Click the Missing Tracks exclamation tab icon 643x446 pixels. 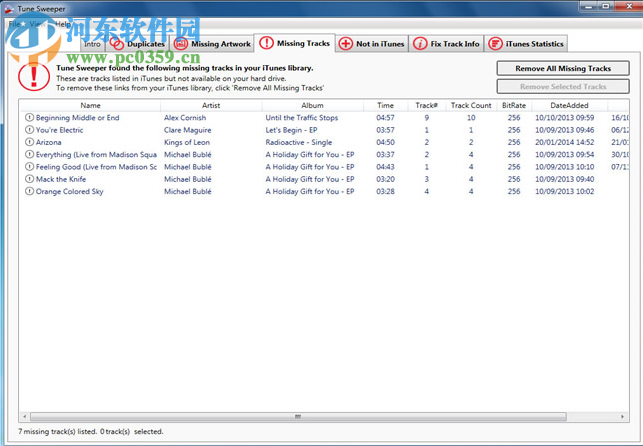tap(266, 44)
